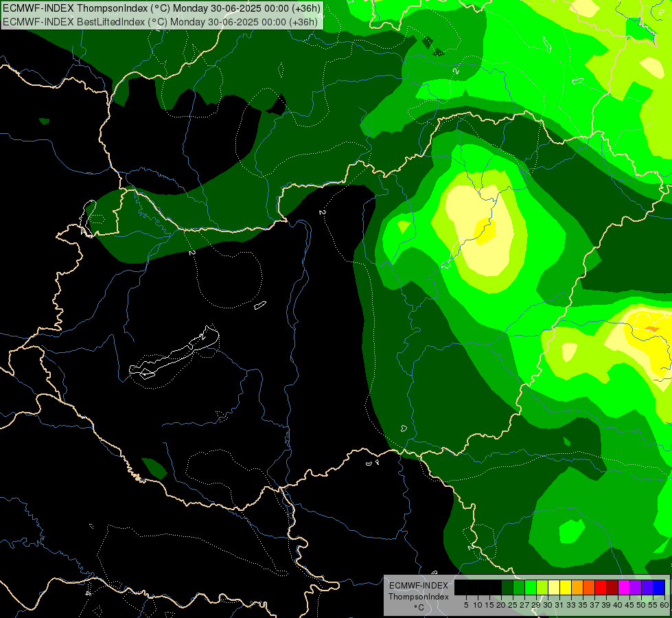Image resolution: width=672 pixels, height=618 pixels.
Task: Click the medium green 25–27 legend swatch
Action: 519,587
